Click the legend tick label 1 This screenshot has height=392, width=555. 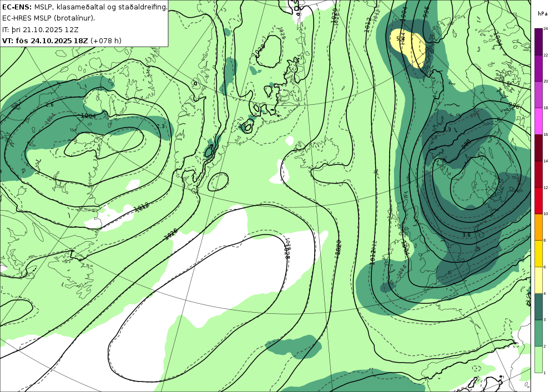[545, 373]
